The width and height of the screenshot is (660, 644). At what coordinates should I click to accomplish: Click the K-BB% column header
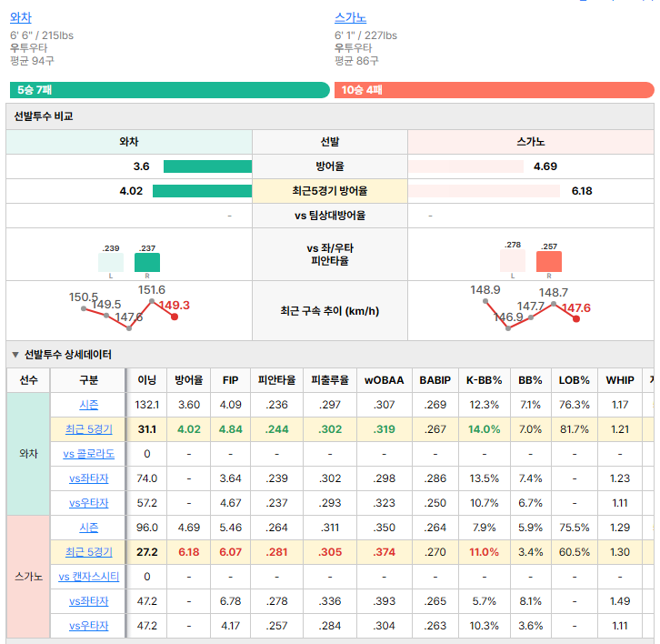484,380
